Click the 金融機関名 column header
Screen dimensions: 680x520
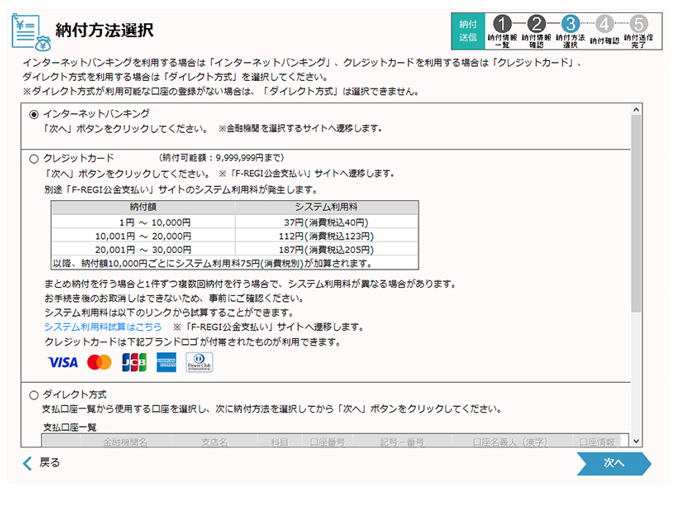click(126, 440)
